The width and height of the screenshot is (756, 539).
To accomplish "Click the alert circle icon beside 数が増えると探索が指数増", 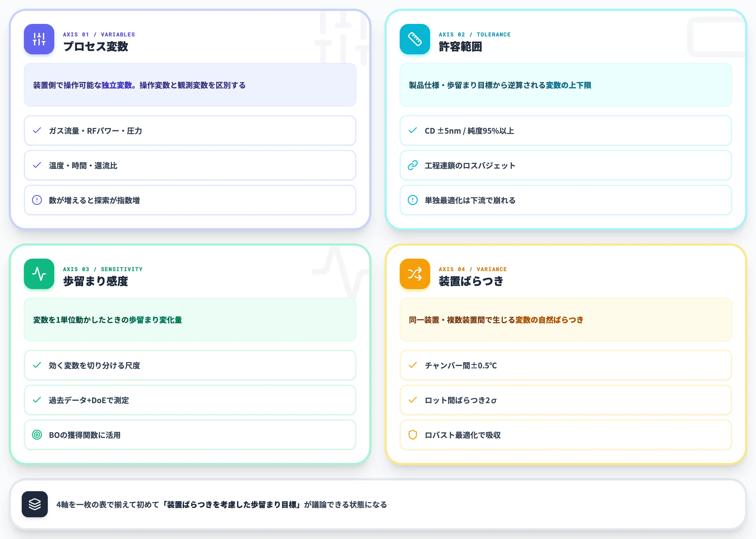I will 37,200.
